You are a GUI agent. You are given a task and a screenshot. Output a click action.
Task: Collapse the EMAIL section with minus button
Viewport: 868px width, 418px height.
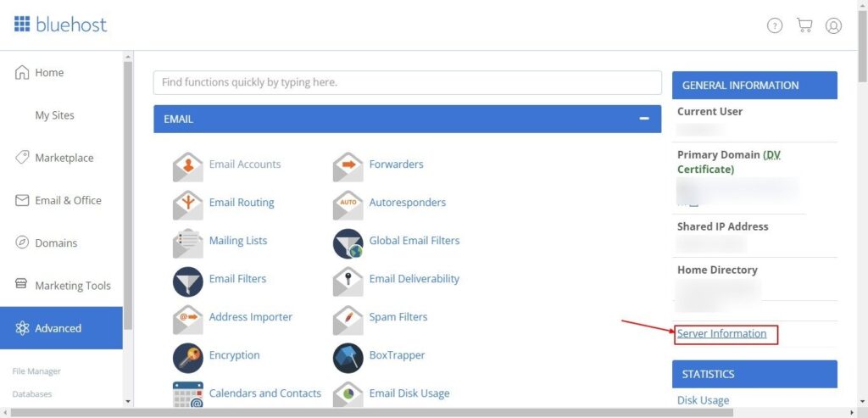[644, 120]
